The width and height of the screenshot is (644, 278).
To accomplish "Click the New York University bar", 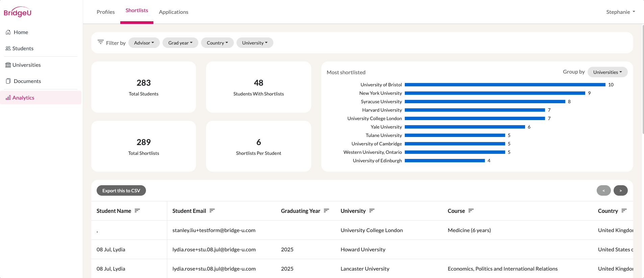I will click(495, 93).
